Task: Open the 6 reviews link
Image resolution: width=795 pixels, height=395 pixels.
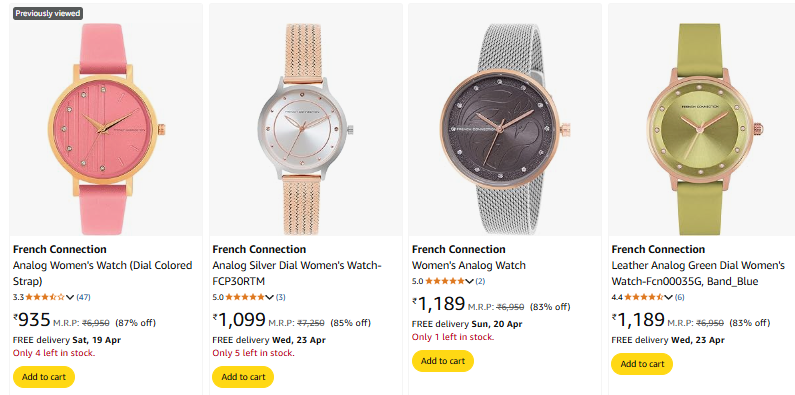Action: 679,297
